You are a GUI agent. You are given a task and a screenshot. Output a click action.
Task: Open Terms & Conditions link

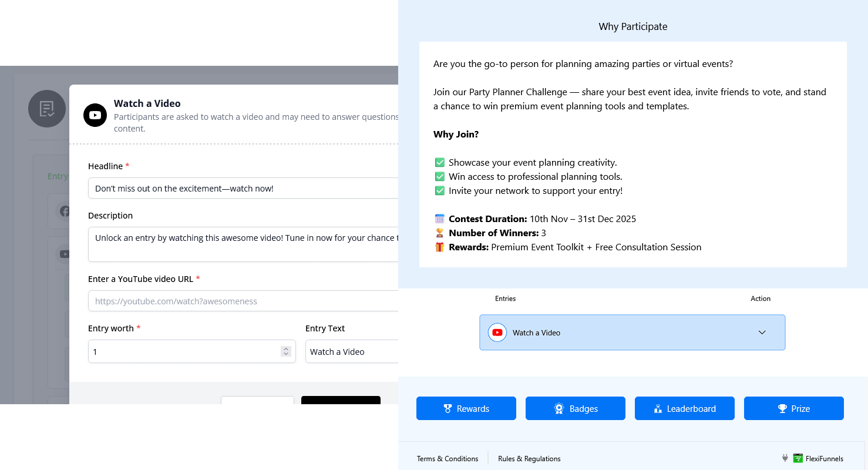click(x=448, y=459)
